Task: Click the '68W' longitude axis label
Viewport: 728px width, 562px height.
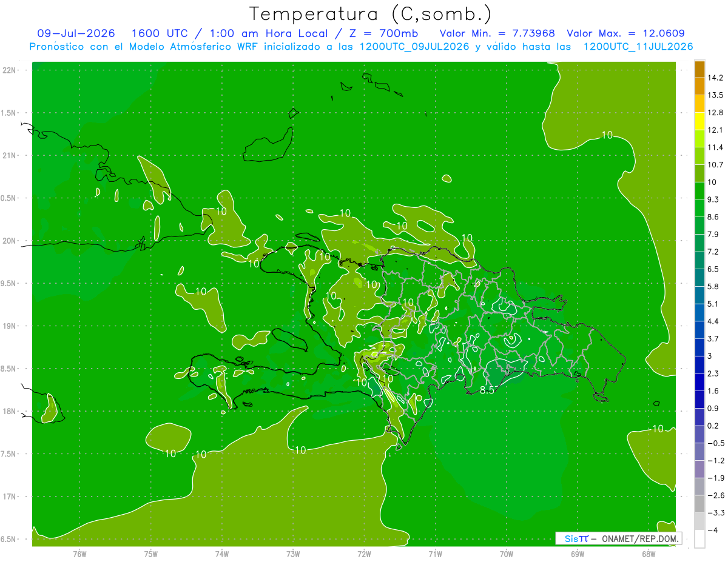Action: click(x=649, y=554)
